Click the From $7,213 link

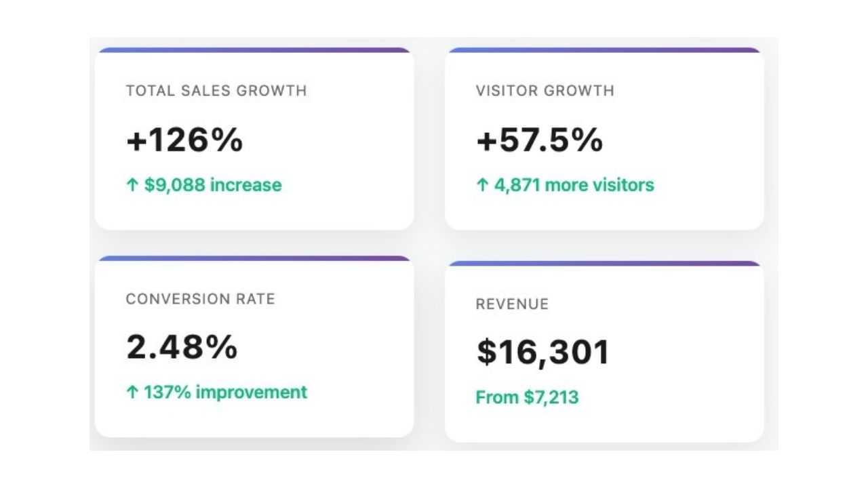[529, 397]
